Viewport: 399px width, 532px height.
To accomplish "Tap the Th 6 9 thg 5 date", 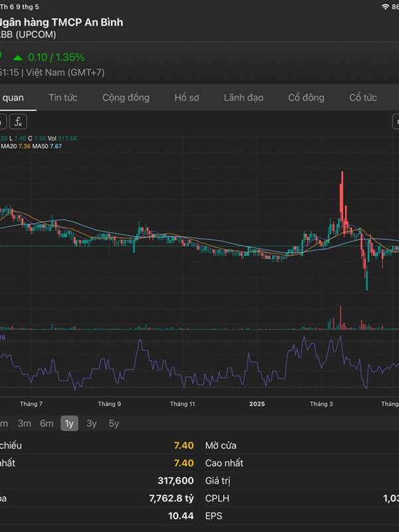I will click(19, 7).
